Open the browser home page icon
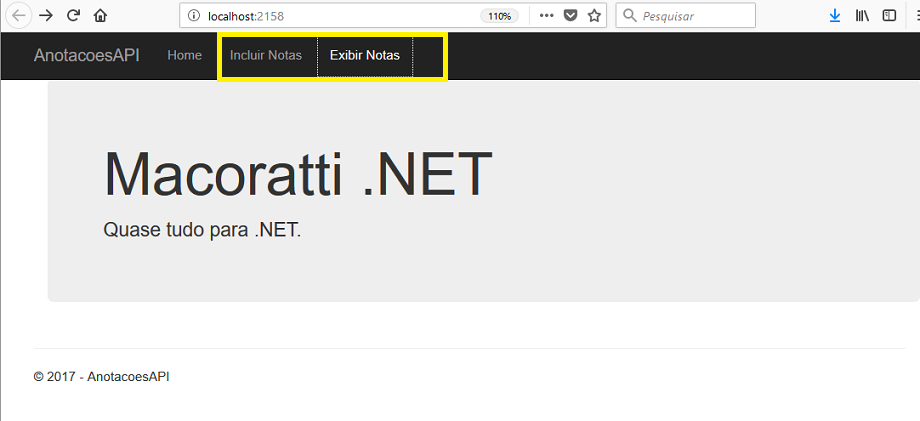 click(x=100, y=16)
